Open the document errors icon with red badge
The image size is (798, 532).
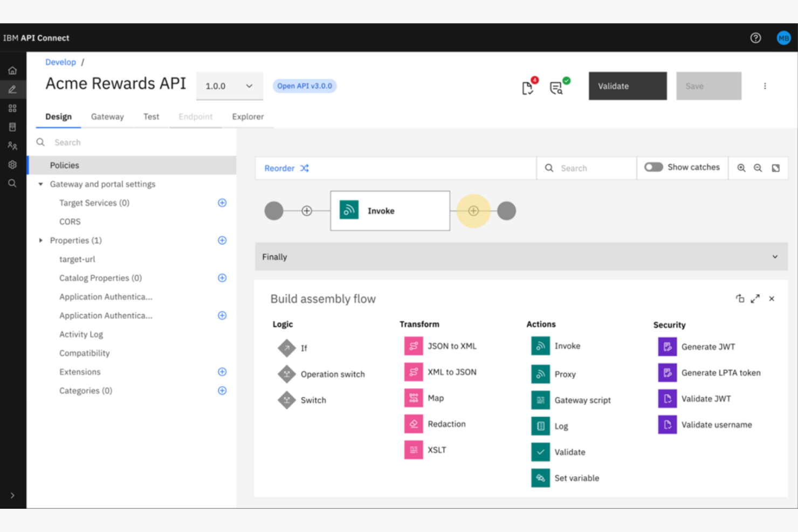click(529, 86)
